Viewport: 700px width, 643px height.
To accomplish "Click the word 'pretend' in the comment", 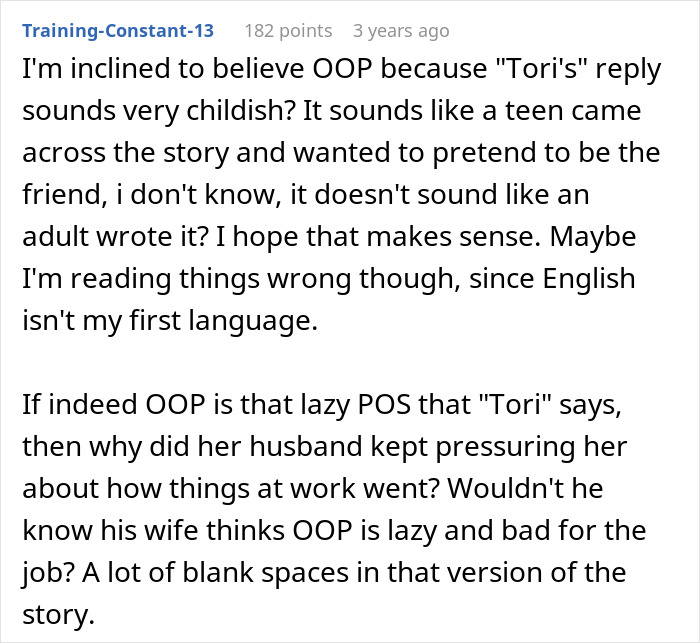I will [x=484, y=153].
